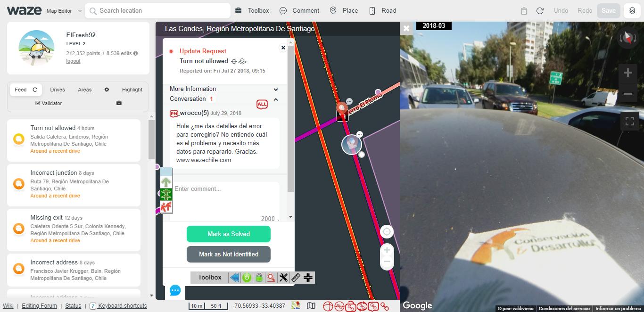Collapse the Conversation section
The image size is (644, 312).
[276, 99]
